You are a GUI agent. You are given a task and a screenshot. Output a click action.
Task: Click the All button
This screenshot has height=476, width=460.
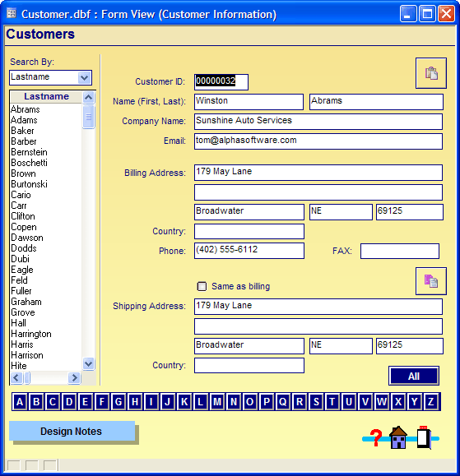tap(414, 377)
